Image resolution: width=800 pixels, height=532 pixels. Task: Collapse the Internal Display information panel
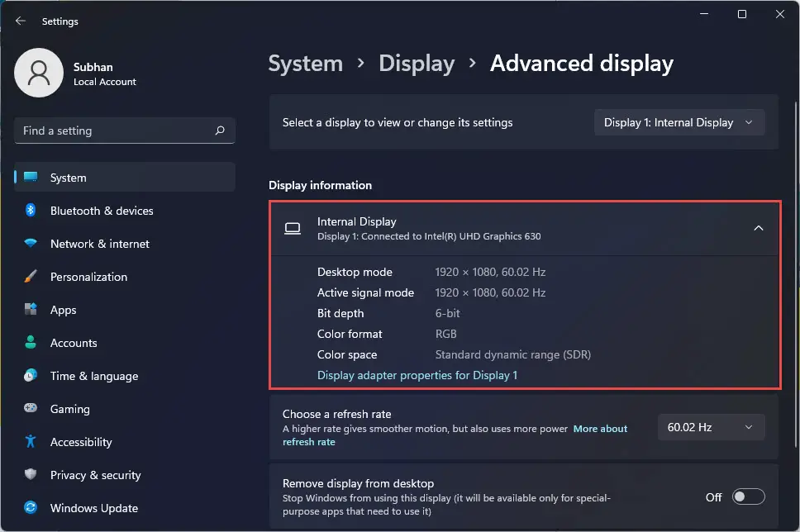click(x=758, y=227)
